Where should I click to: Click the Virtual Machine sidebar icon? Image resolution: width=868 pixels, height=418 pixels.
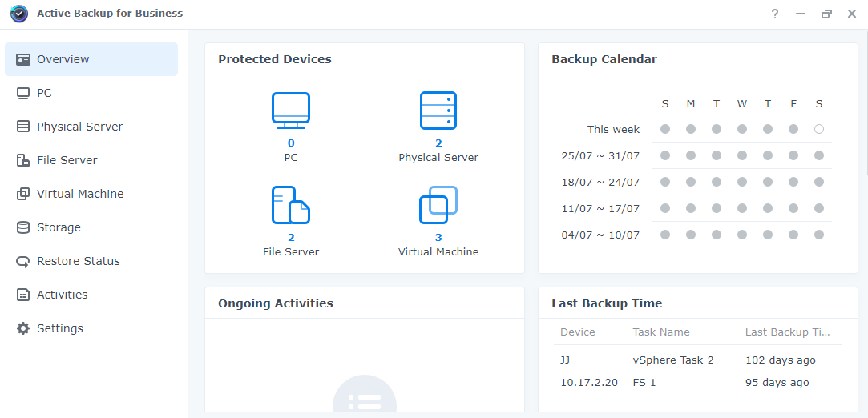[x=22, y=194]
